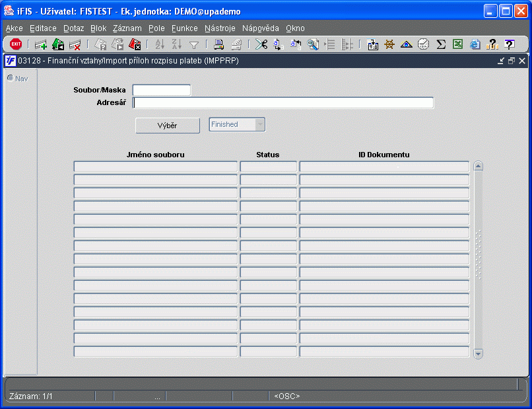
Task: Open the Dotaz menu
Action: pos(74,28)
